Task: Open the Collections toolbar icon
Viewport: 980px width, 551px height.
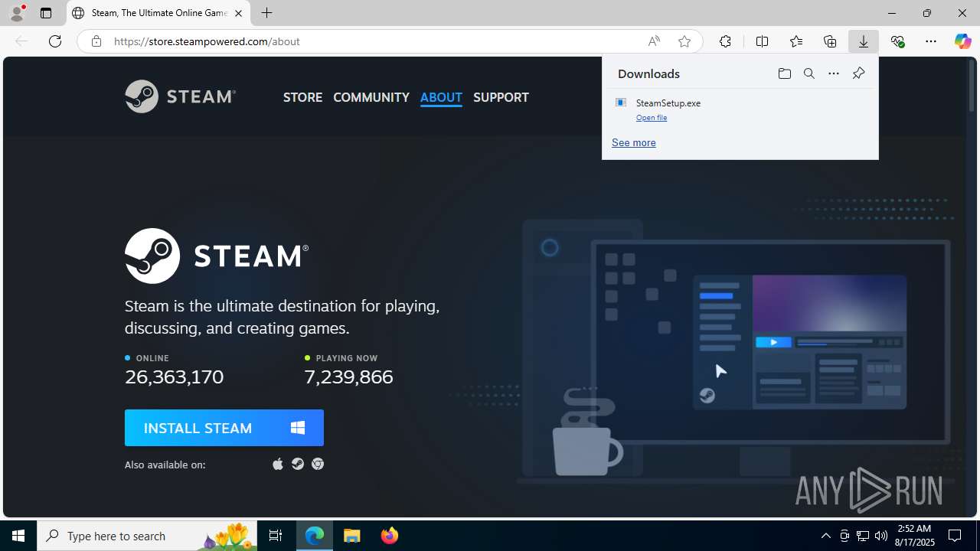Action: (830, 41)
